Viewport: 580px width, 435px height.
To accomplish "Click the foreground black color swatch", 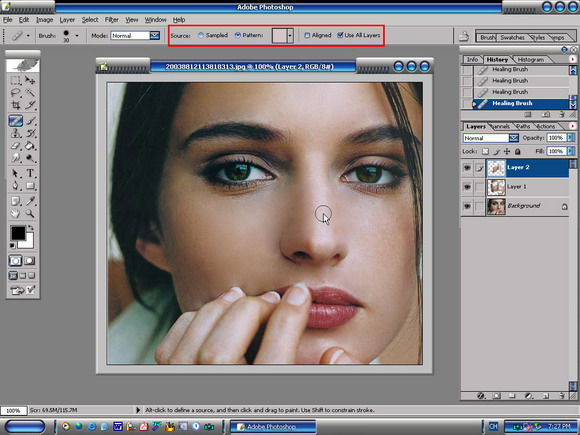I will coord(18,233).
